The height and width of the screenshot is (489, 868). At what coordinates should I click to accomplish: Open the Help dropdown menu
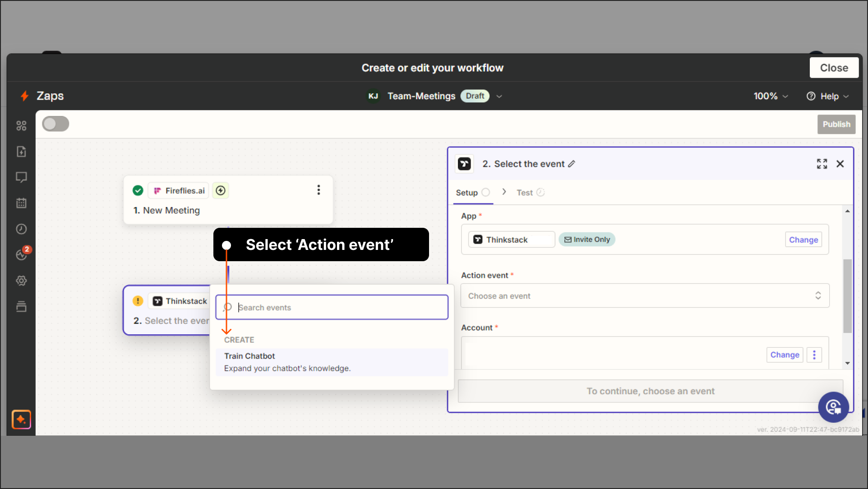[828, 96]
